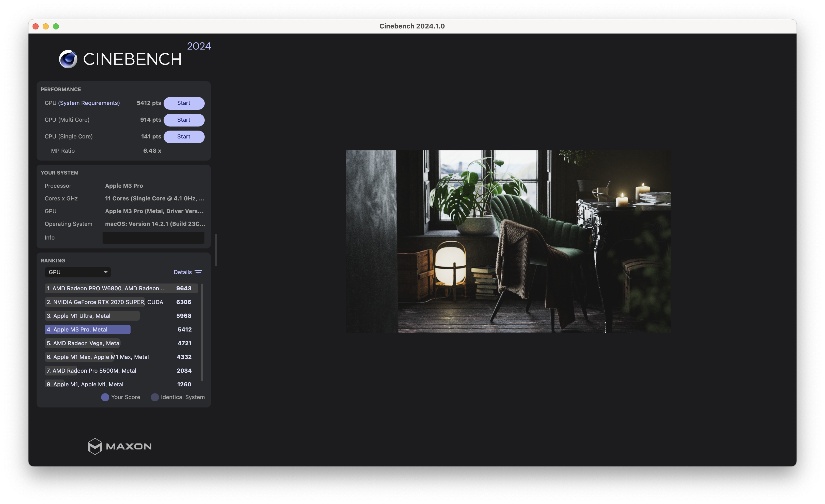Click the Cinebench sphere logo icon
Screen dimensions: 825x504
(x=68, y=59)
